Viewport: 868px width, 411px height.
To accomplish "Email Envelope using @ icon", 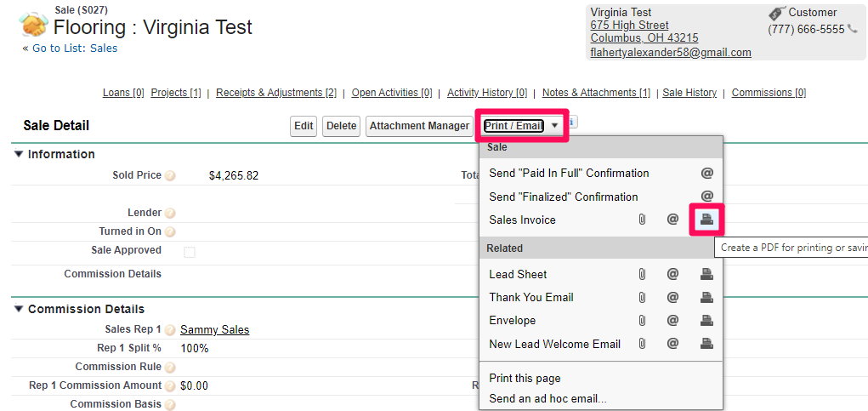I will point(672,320).
